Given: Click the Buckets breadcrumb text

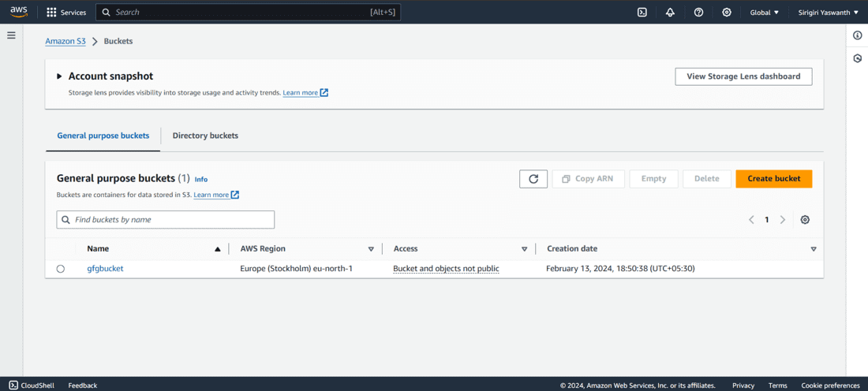Looking at the screenshot, I should click(118, 41).
